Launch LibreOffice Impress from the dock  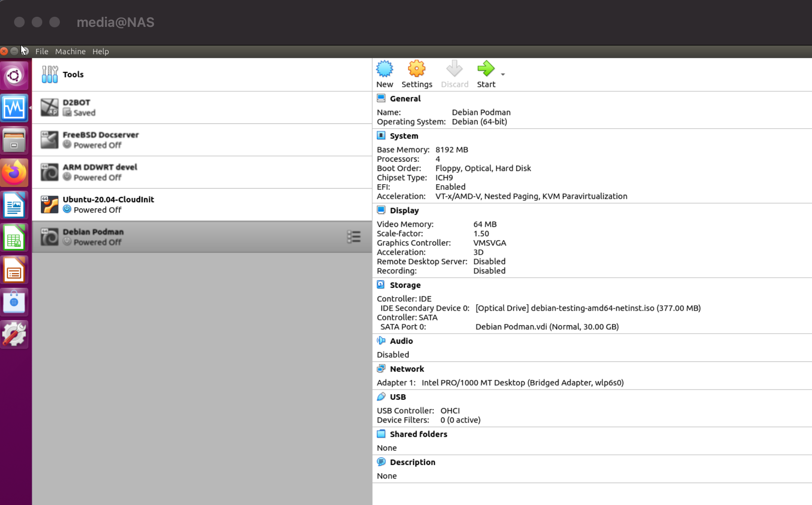coord(14,270)
